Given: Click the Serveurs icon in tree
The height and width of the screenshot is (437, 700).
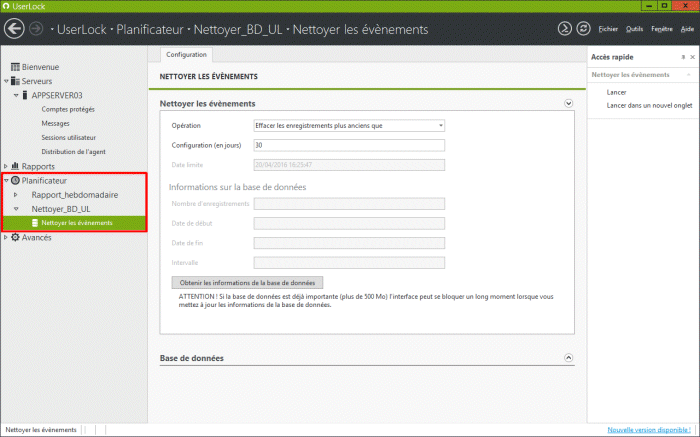Looking at the screenshot, I should 15,81.
